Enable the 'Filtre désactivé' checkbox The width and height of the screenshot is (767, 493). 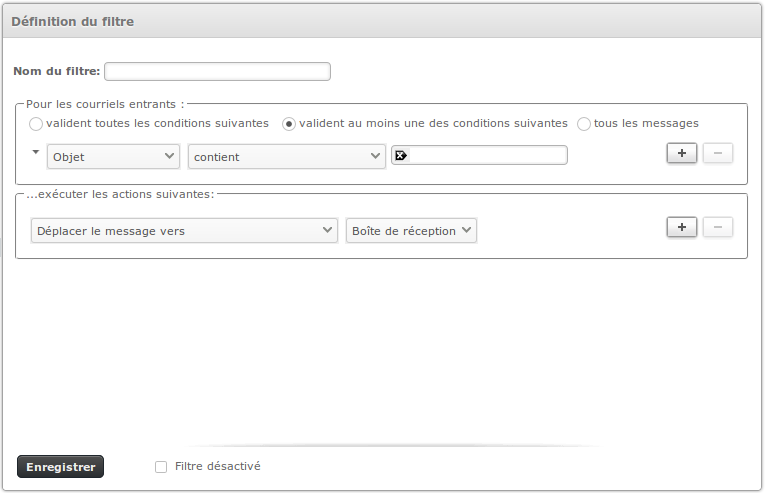[161, 467]
